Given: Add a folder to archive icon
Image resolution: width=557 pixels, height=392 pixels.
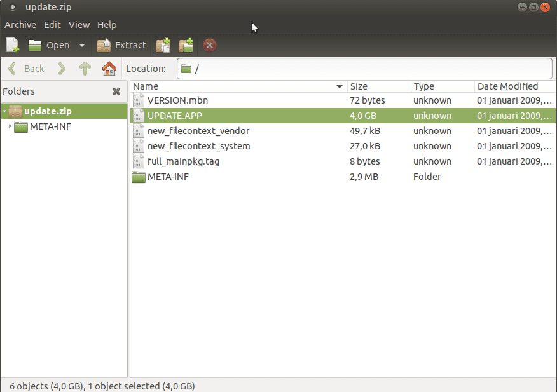Looking at the screenshot, I should point(186,45).
